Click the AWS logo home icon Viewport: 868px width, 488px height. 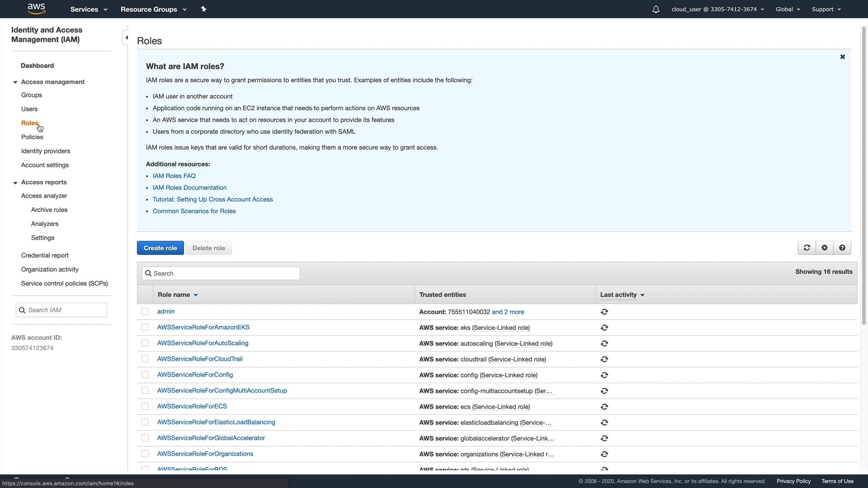coord(36,9)
